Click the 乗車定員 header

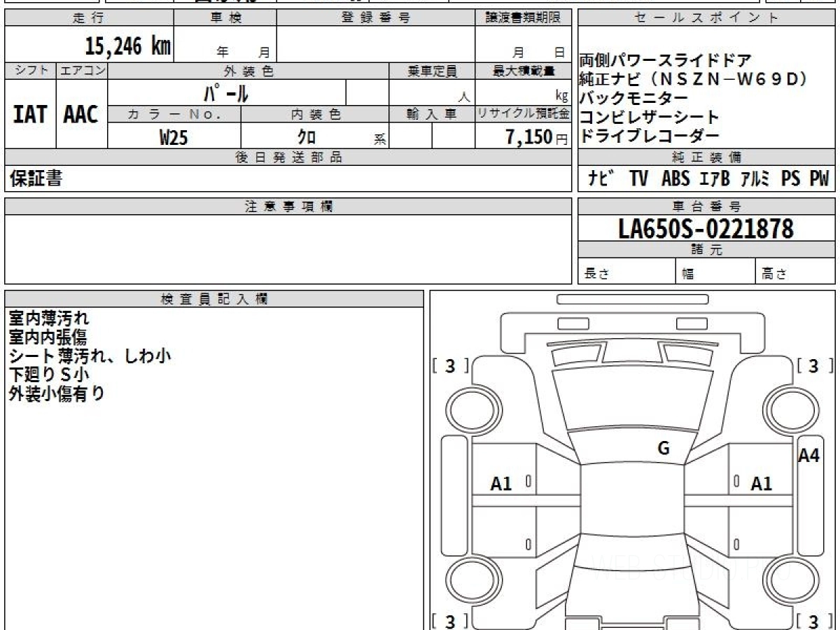click(x=432, y=71)
